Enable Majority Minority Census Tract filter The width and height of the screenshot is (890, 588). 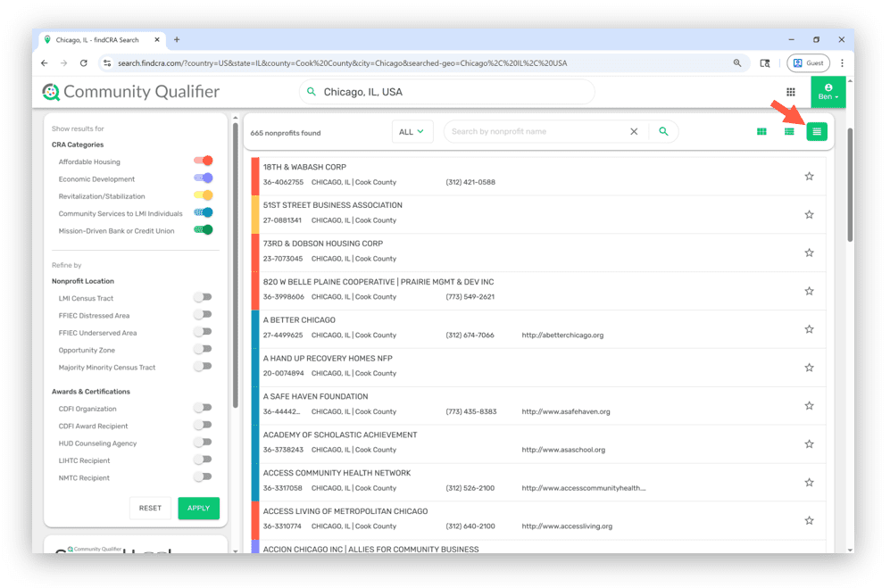[x=203, y=367]
